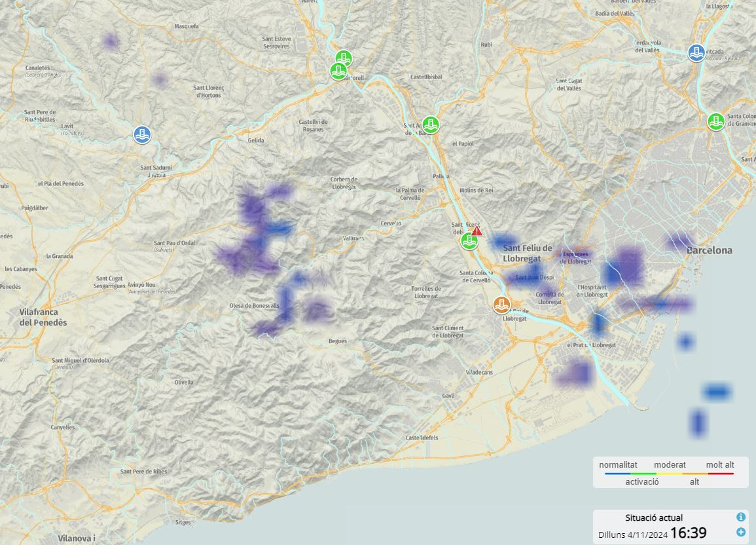The height and width of the screenshot is (545, 756).
Task: Click the Sant Miquel d'Olèrdola label
Action: pyautogui.click(x=81, y=360)
